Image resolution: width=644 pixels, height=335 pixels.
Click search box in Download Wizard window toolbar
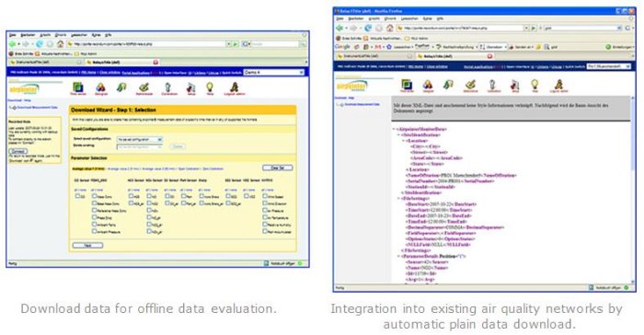click(275, 44)
